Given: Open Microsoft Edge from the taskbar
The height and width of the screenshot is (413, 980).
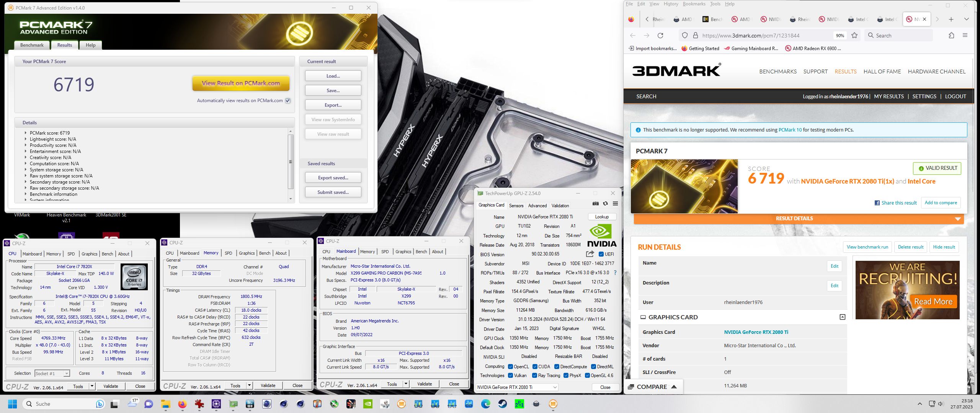Looking at the screenshot, I should pos(485,404).
